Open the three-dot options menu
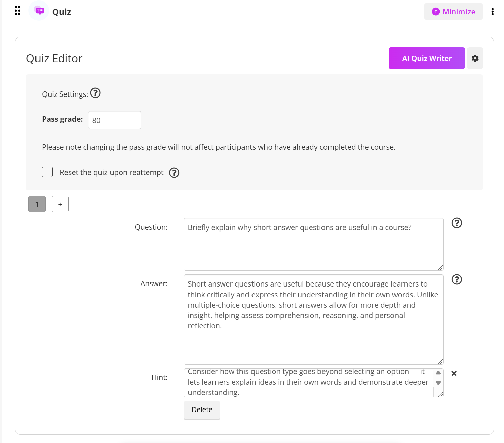The width and height of the screenshot is (504, 443). (x=492, y=12)
